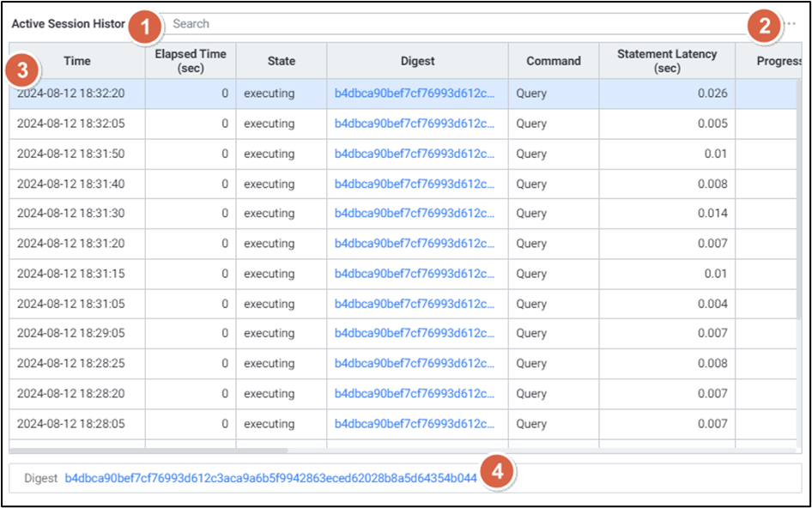Open the full digest link at bottom
This screenshot has height=508, width=812.
coord(270,478)
